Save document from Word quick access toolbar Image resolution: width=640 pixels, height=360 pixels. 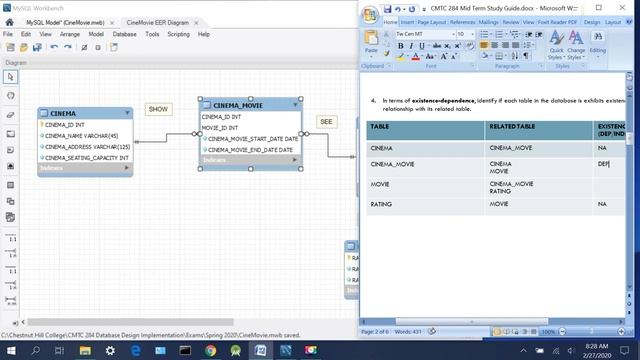[x=387, y=9]
